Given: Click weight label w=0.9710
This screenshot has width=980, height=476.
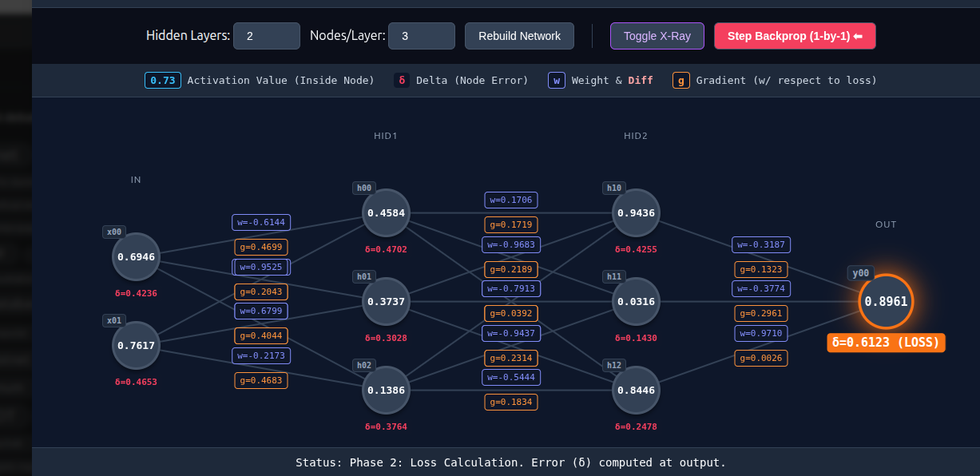Looking at the screenshot, I should pyautogui.click(x=761, y=333).
